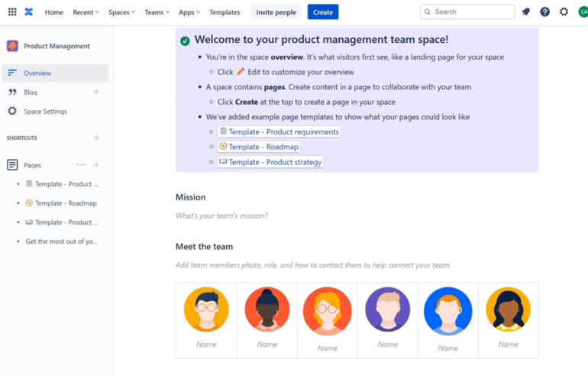The image size is (588, 376).
Task: Click the blue Create button
Action: pos(323,12)
